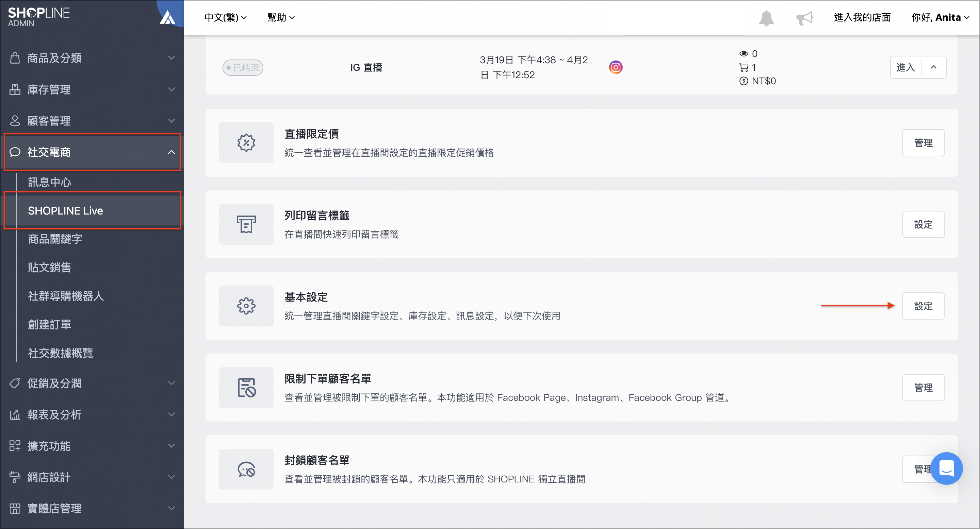Viewport: 980px width, 529px height.
Task: Click the chart icon beside 報表及分析
Action: click(x=15, y=414)
